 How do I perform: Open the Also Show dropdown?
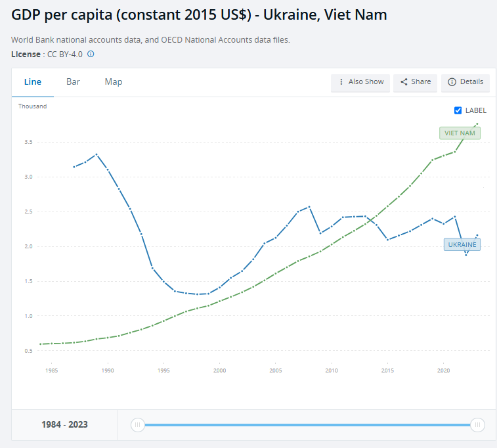tap(360, 82)
